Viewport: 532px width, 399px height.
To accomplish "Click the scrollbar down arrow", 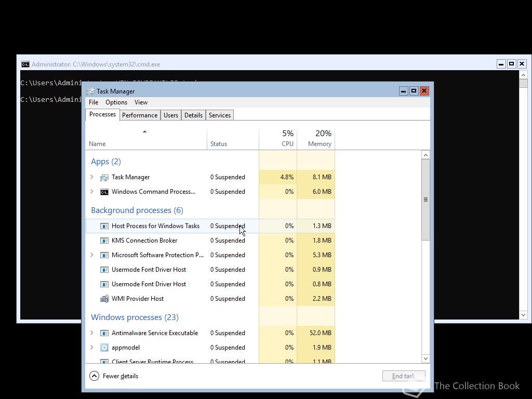I will [425, 358].
